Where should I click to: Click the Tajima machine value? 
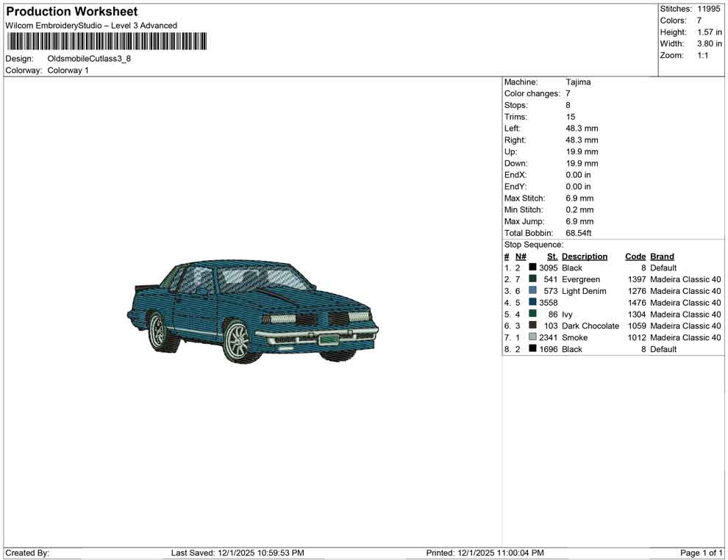pos(578,82)
